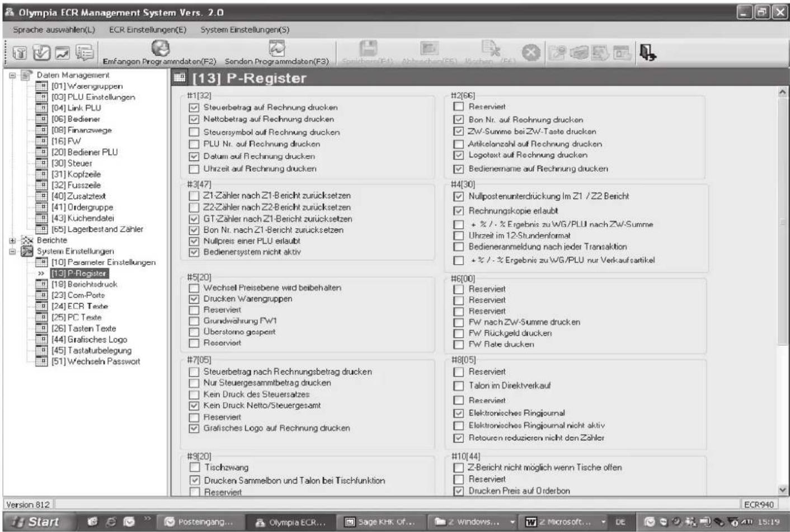Click DE language indicator in taskbar

(x=620, y=522)
